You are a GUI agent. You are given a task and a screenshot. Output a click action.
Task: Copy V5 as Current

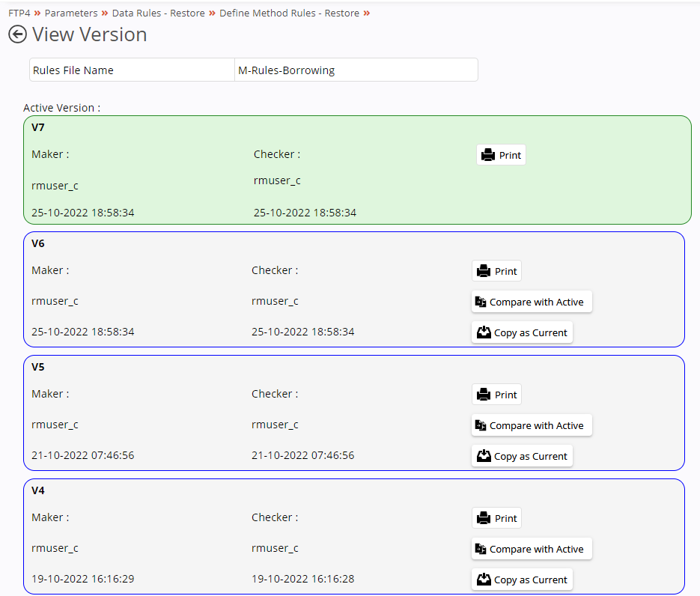tap(522, 456)
